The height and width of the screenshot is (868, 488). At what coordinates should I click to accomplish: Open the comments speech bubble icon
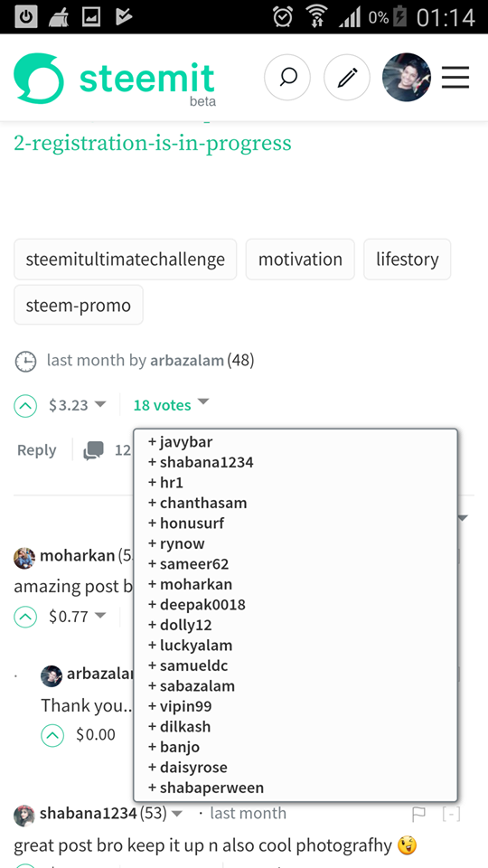click(93, 450)
